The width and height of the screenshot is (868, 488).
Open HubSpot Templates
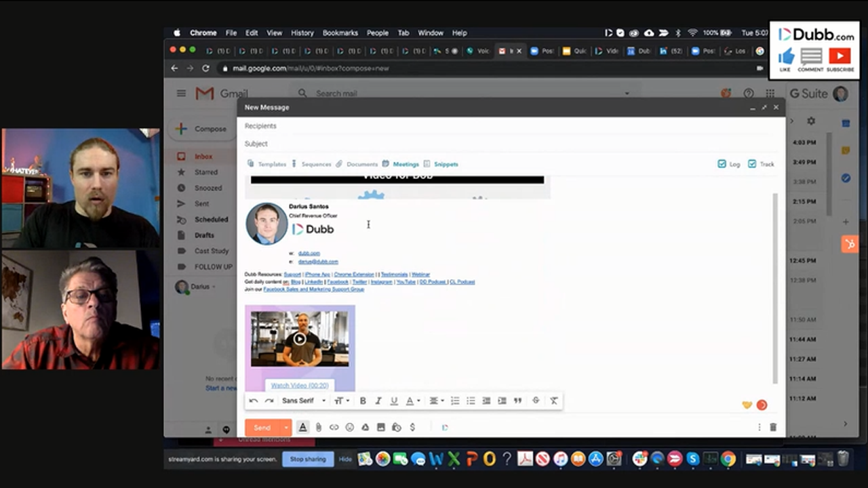[x=267, y=164]
